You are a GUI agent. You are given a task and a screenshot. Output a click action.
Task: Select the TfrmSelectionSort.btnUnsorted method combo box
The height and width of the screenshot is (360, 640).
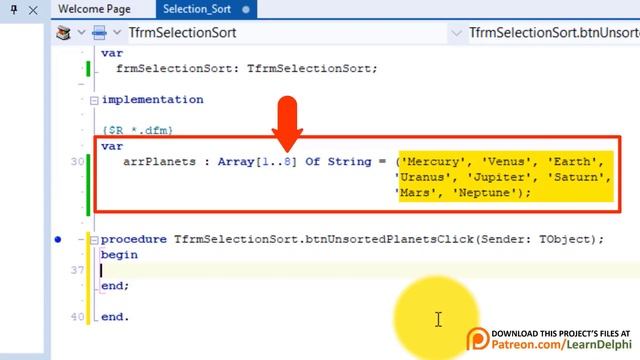tap(554, 33)
